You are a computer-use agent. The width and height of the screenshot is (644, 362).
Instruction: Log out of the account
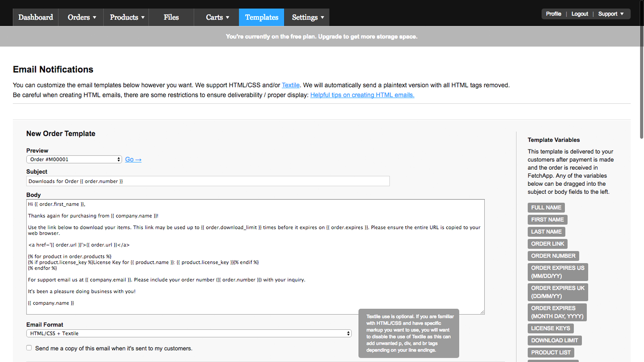(x=580, y=13)
